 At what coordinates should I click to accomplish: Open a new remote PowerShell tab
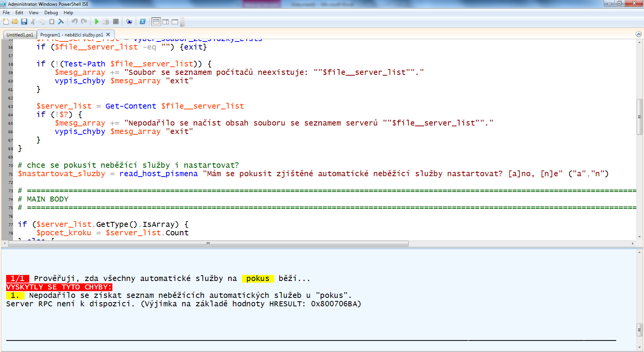[129, 21]
